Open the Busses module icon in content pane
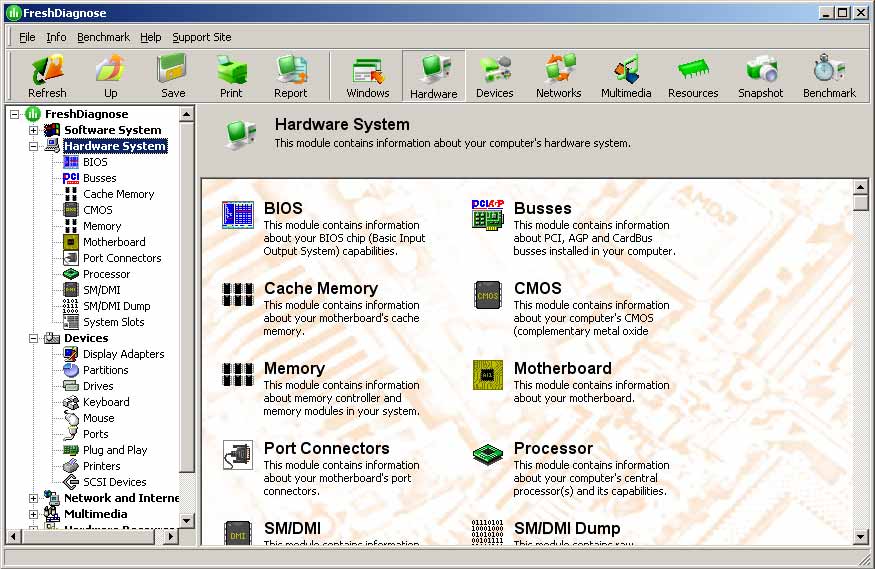The width and height of the screenshot is (875, 569). click(487, 215)
